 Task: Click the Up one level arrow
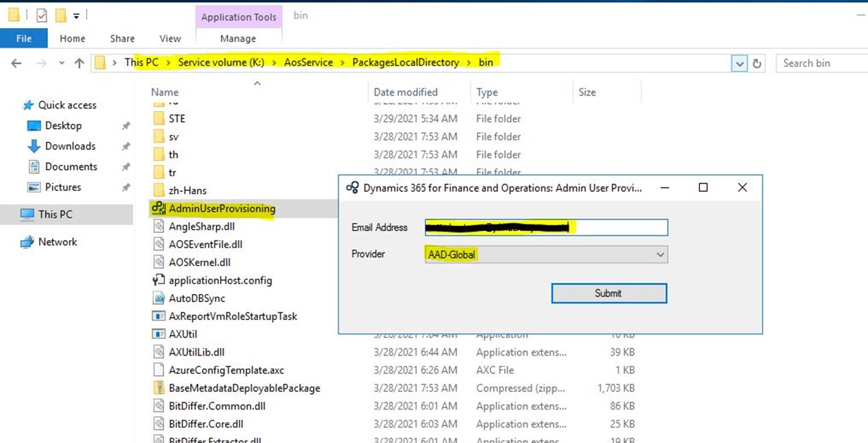[x=79, y=63]
